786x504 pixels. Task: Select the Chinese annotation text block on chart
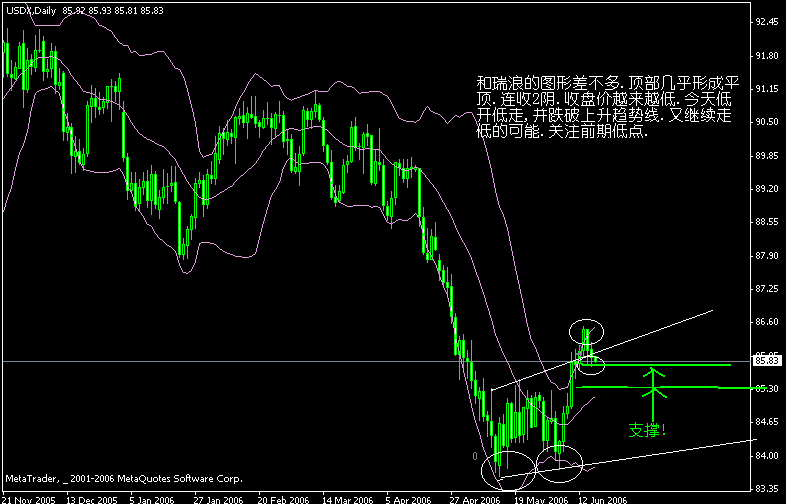(x=608, y=108)
